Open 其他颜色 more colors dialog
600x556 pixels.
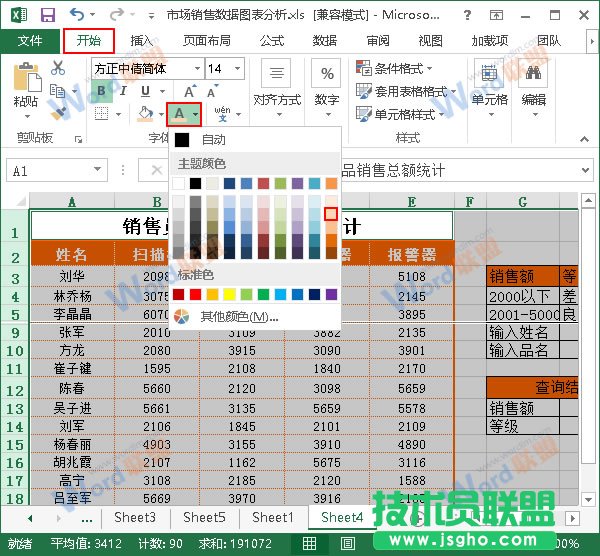point(254,317)
